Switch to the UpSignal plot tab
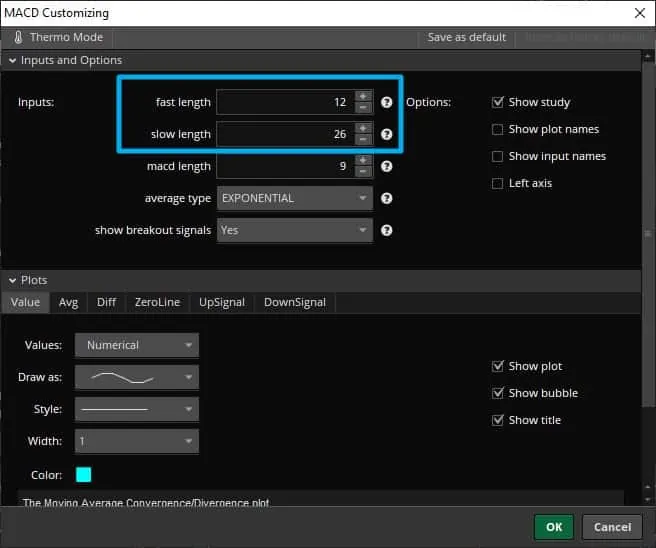This screenshot has width=656, height=548. [222, 302]
